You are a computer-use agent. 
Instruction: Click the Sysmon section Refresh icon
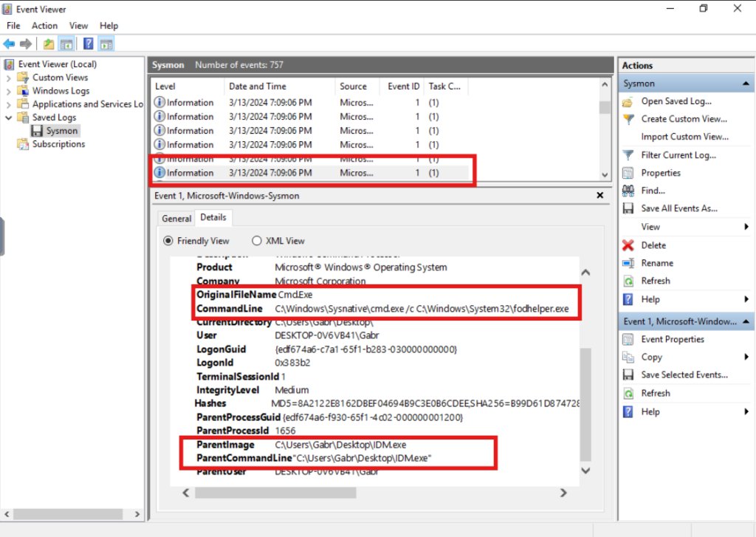pyautogui.click(x=628, y=281)
